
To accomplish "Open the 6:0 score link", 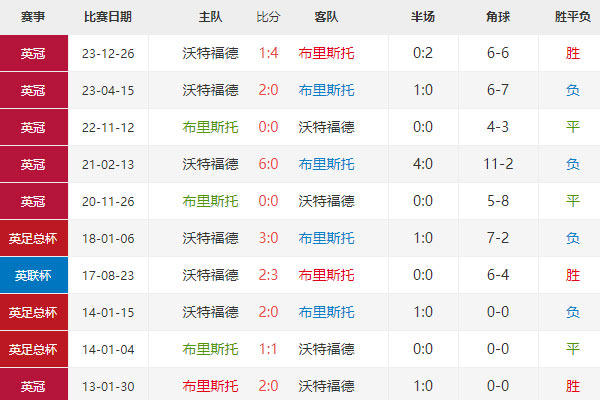I will point(268,164).
